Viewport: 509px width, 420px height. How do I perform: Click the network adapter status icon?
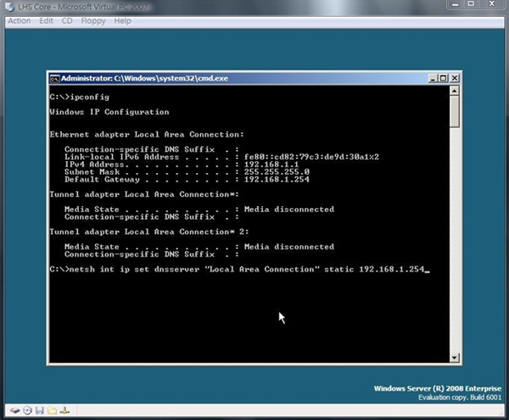pos(64,411)
